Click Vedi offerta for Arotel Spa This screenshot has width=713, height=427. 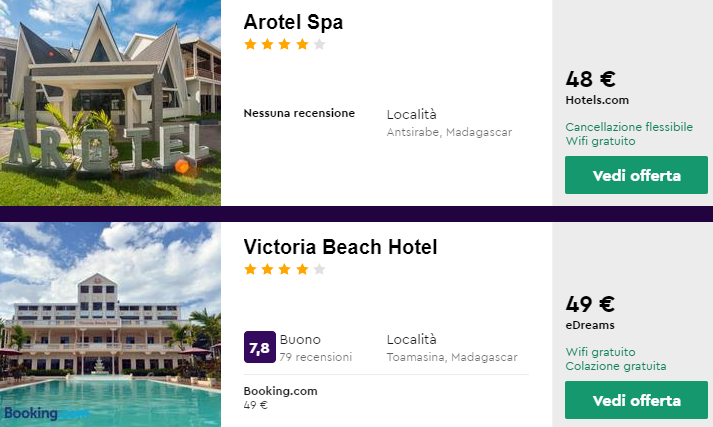coord(636,175)
